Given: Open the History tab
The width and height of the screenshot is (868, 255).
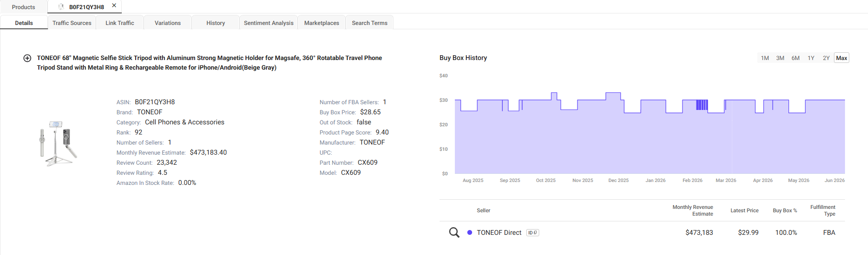Looking at the screenshot, I should (x=216, y=23).
